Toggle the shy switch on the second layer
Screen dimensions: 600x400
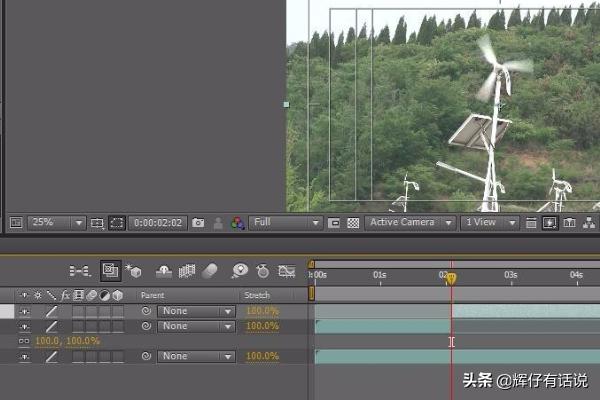click(x=24, y=327)
